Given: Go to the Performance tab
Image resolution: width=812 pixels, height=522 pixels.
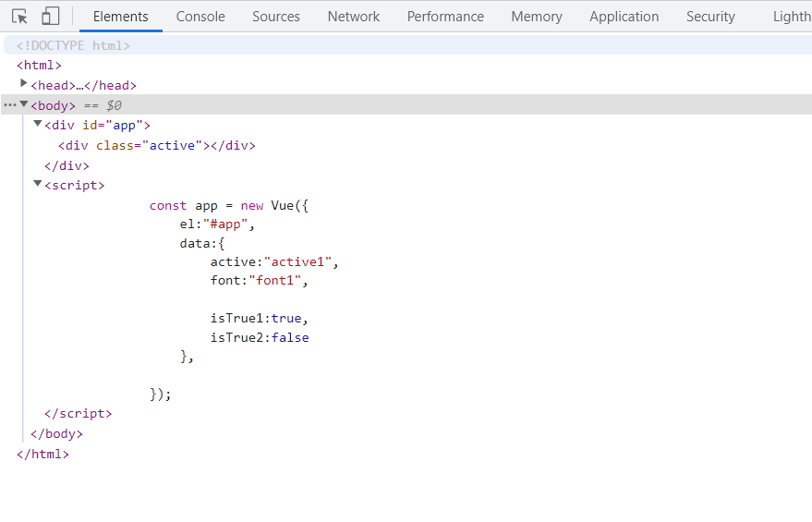Looking at the screenshot, I should coord(445,17).
